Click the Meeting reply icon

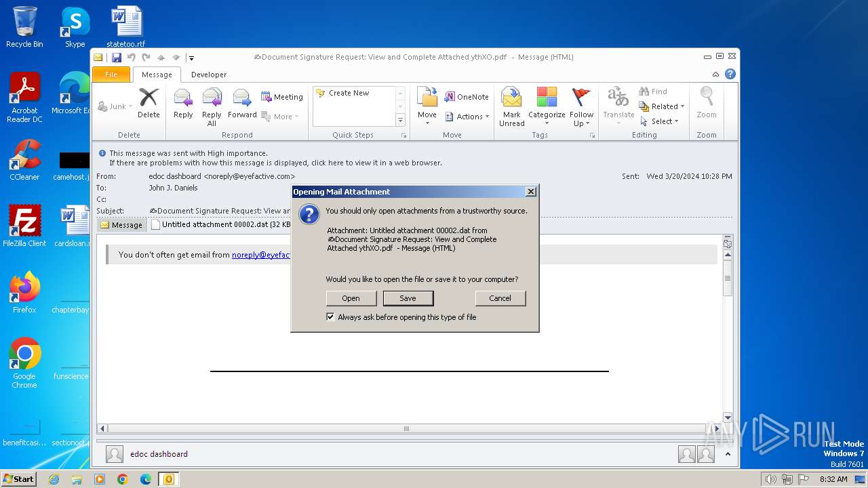coord(282,97)
